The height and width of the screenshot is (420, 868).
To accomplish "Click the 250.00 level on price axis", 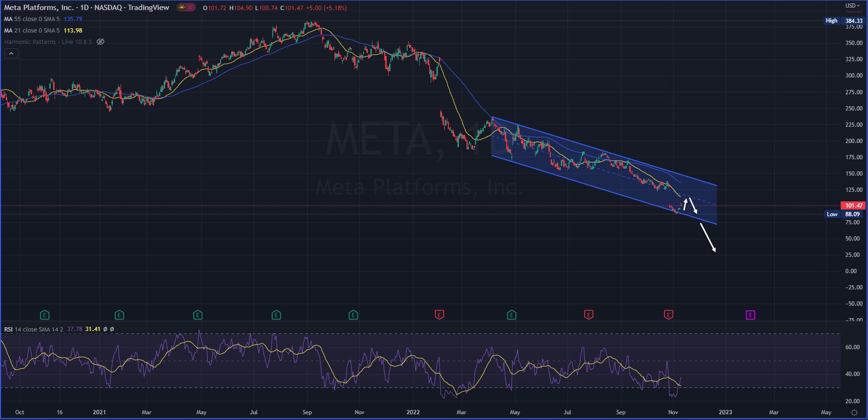I will (x=854, y=109).
